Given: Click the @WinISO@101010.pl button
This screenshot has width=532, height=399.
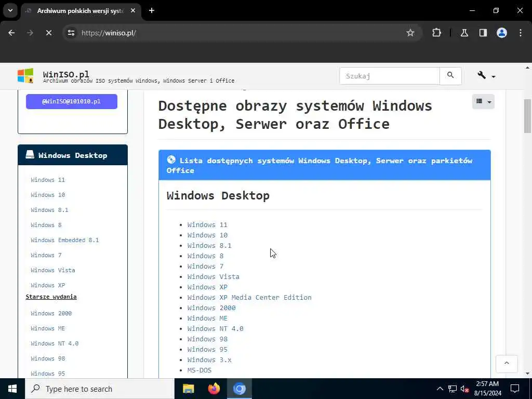Looking at the screenshot, I should (x=72, y=101).
